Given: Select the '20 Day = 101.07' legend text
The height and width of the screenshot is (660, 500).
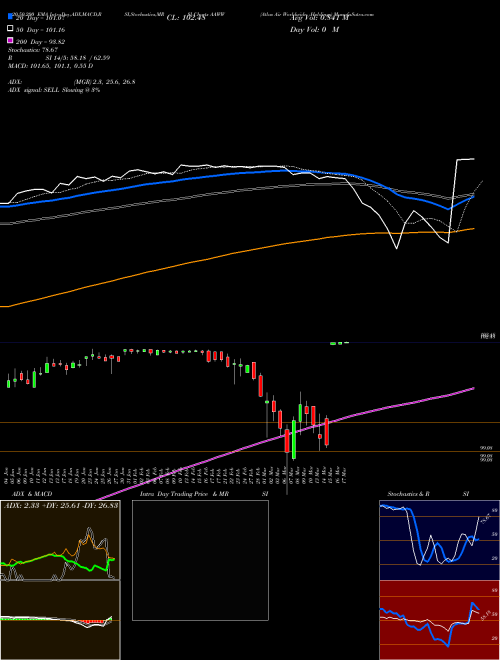Looking at the screenshot, I should (39, 18).
